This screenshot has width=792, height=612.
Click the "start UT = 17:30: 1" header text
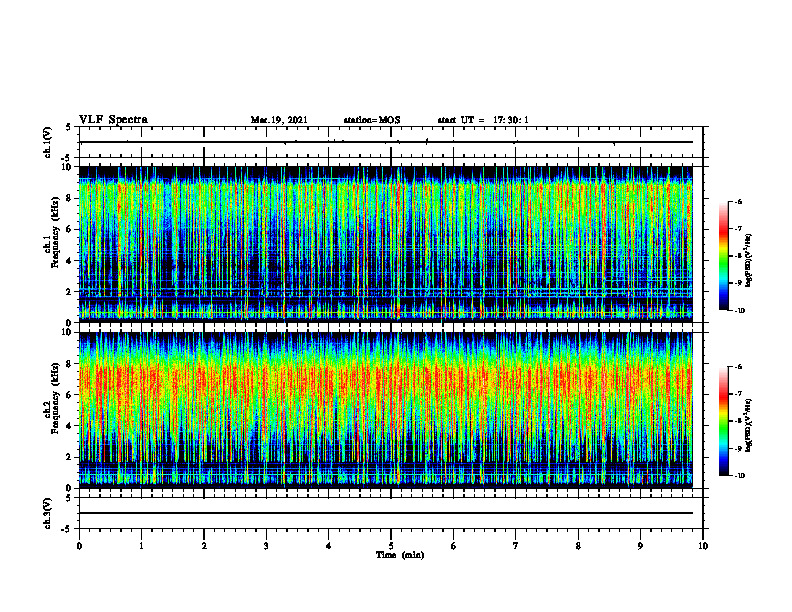[483, 120]
